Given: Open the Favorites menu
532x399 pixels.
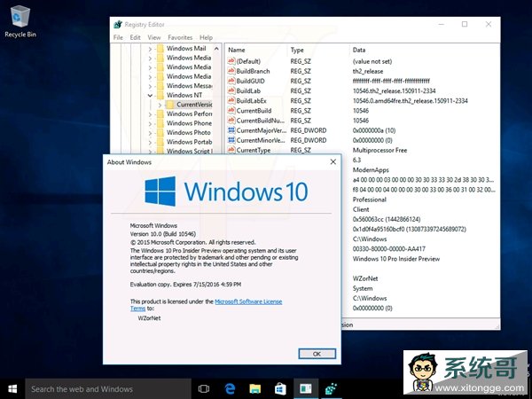Looking at the screenshot, I should (x=180, y=37).
